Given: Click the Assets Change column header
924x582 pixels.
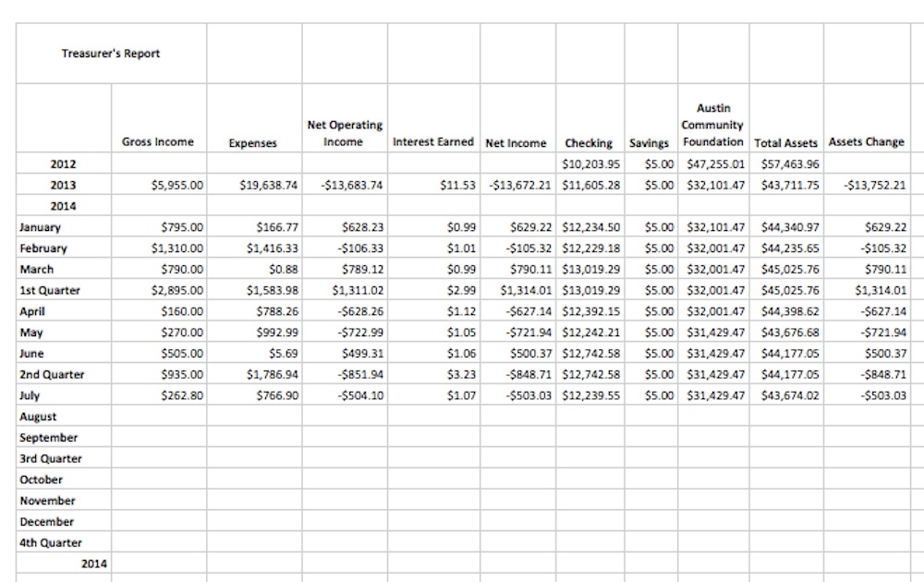Looking at the screenshot, I should [866, 142].
